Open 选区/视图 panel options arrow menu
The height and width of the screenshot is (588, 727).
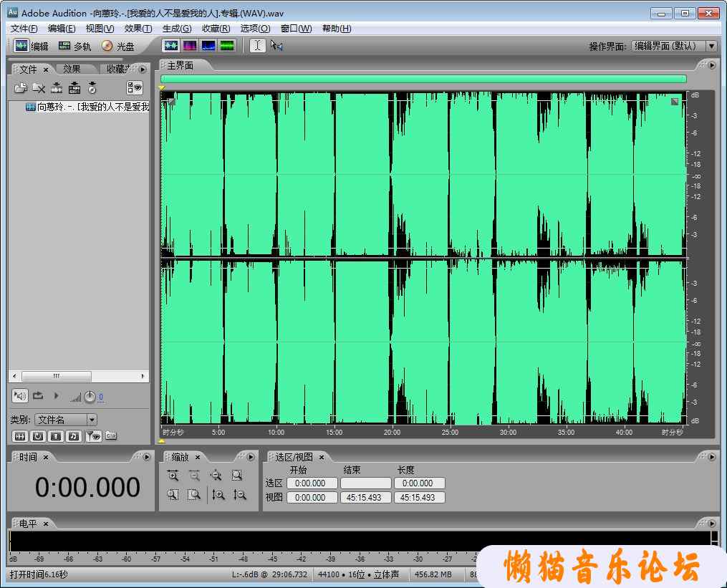[x=712, y=457]
